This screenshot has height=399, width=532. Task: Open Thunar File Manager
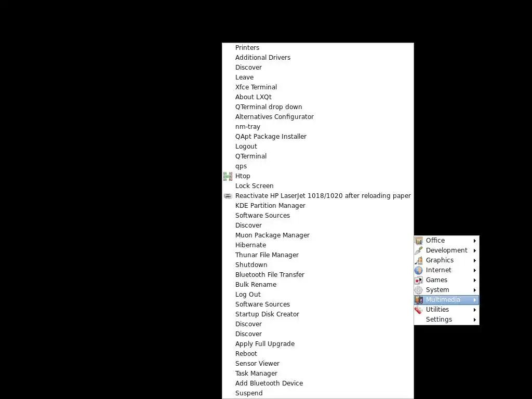pyautogui.click(x=318, y=255)
